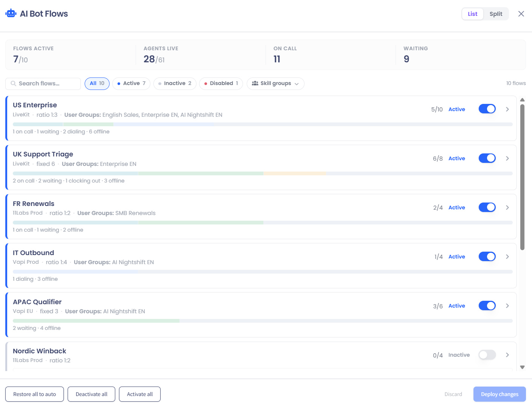Image resolution: width=532 pixels, height=410 pixels.
Task: Click the FR Renewals agent status bar
Action: 263,223
